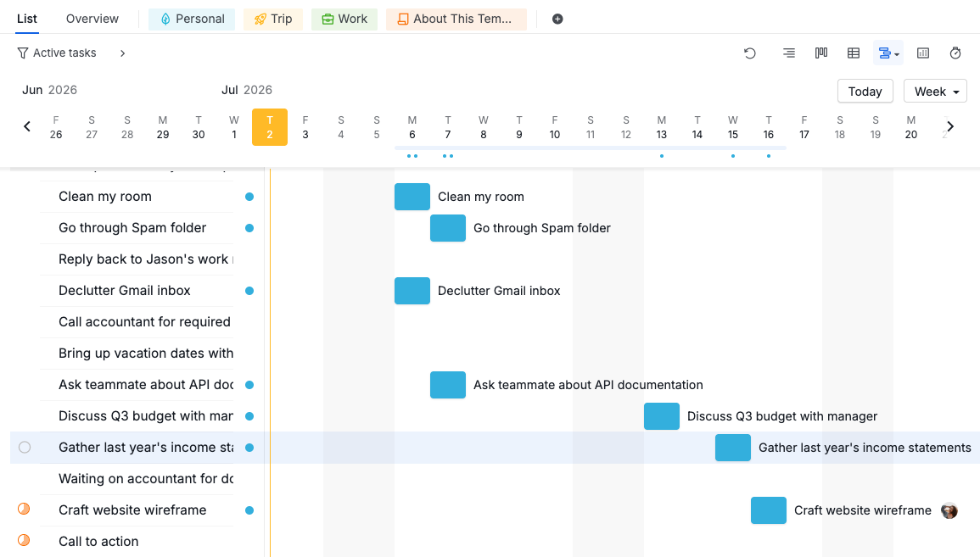
Task: Open the Personal project tab
Action: point(192,19)
